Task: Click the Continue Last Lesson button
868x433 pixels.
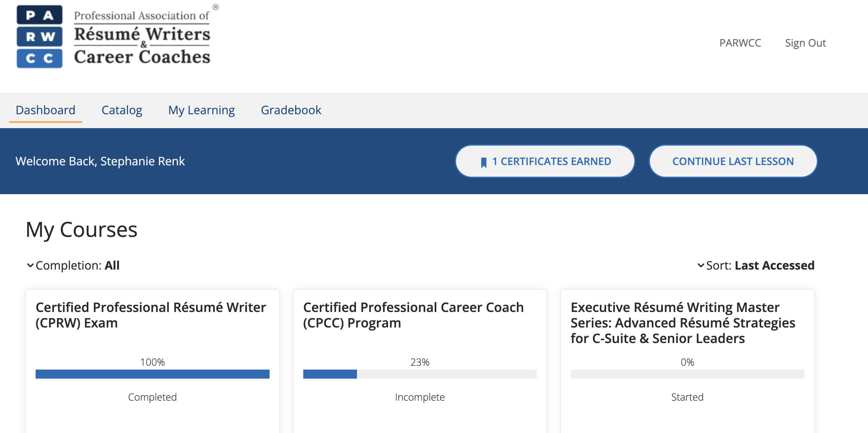Action: [x=733, y=161]
